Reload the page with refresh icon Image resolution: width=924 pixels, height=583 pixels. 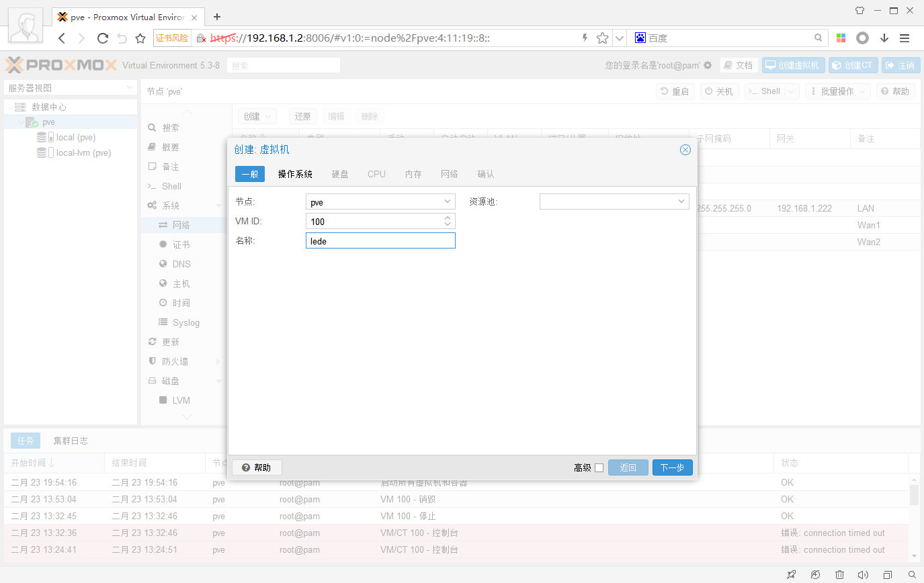103,38
